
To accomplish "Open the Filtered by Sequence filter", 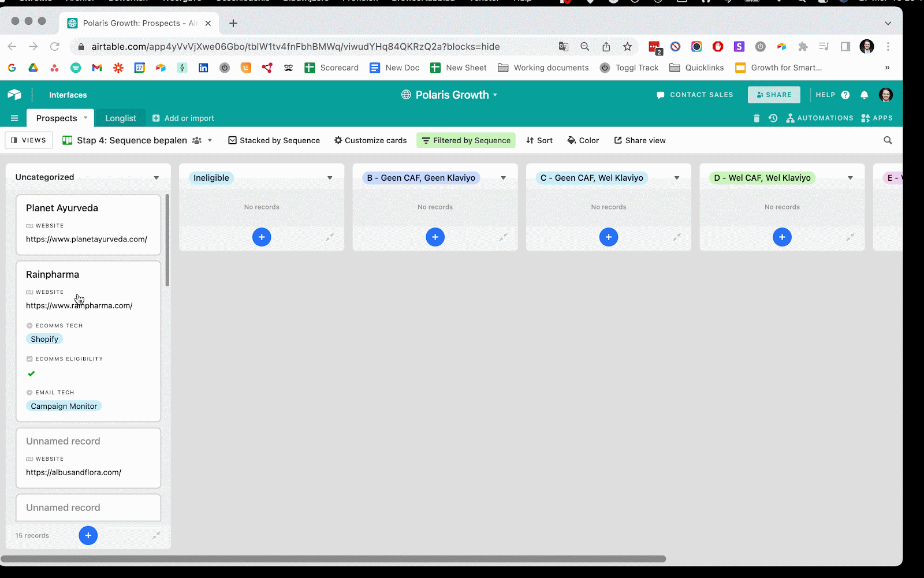I will (x=466, y=140).
